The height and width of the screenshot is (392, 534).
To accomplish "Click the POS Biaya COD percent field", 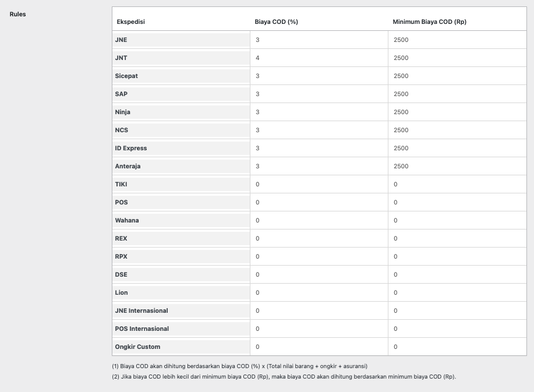I will click(319, 202).
